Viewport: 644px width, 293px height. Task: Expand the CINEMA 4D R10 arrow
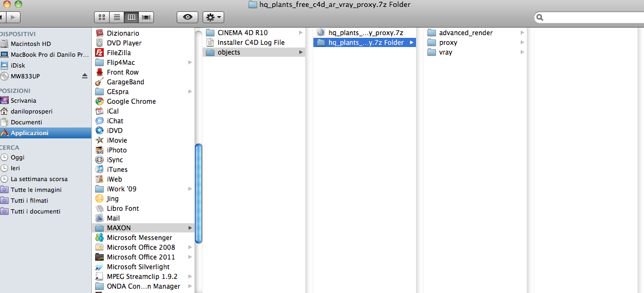pyautogui.click(x=300, y=33)
